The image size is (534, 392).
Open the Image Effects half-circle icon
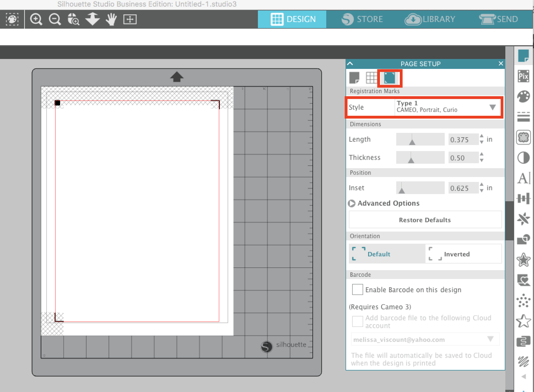click(x=523, y=158)
